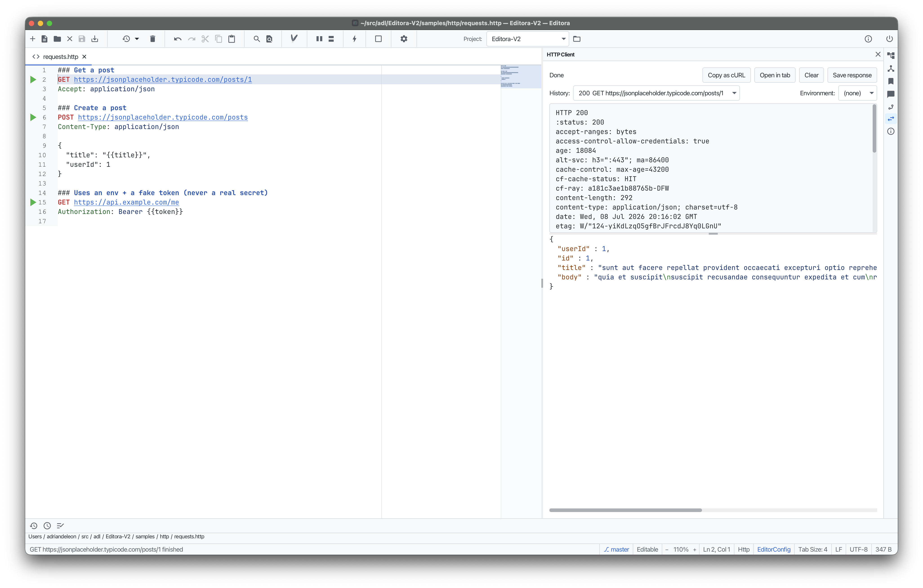Image resolution: width=923 pixels, height=588 pixels.
Task: Click the lightning bolt quick action icon
Action: point(354,39)
